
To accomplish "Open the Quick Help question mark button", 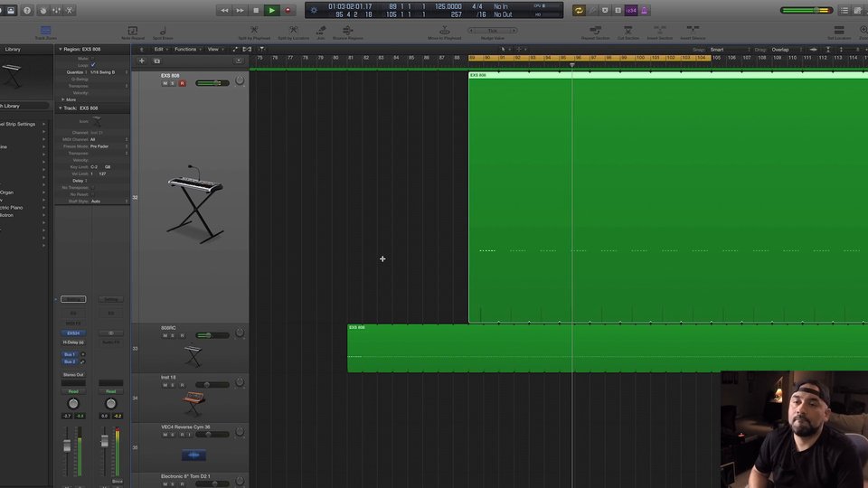I will [26, 10].
